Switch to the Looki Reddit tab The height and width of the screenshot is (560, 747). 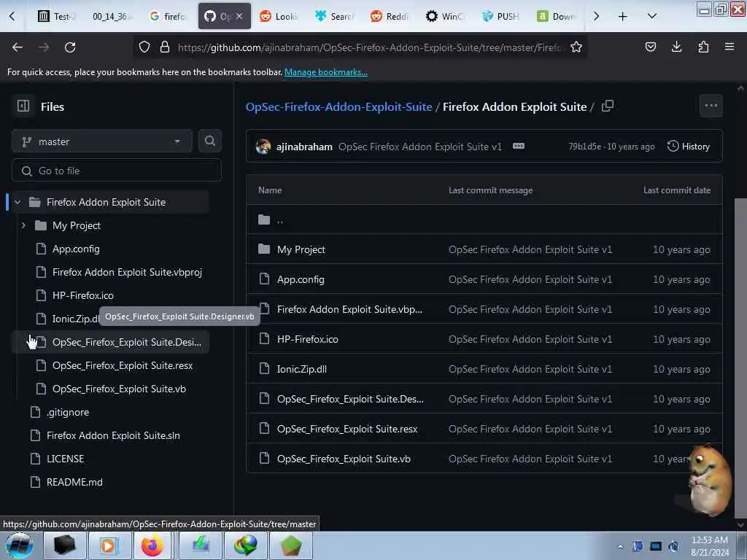click(x=279, y=17)
